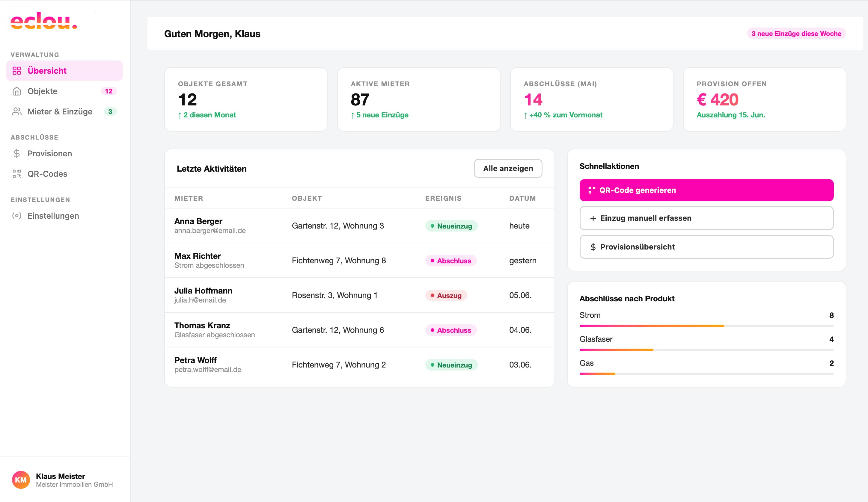The image size is (868, 502).
Task: Click Auszahlung 15. Jun. text
Action: click(730, 115)
